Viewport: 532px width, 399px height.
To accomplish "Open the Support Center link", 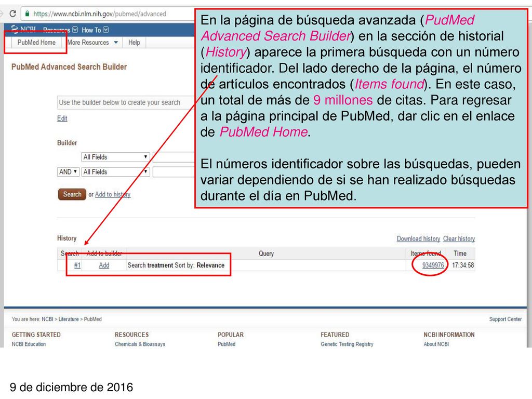I will click(x=505, y=320).
